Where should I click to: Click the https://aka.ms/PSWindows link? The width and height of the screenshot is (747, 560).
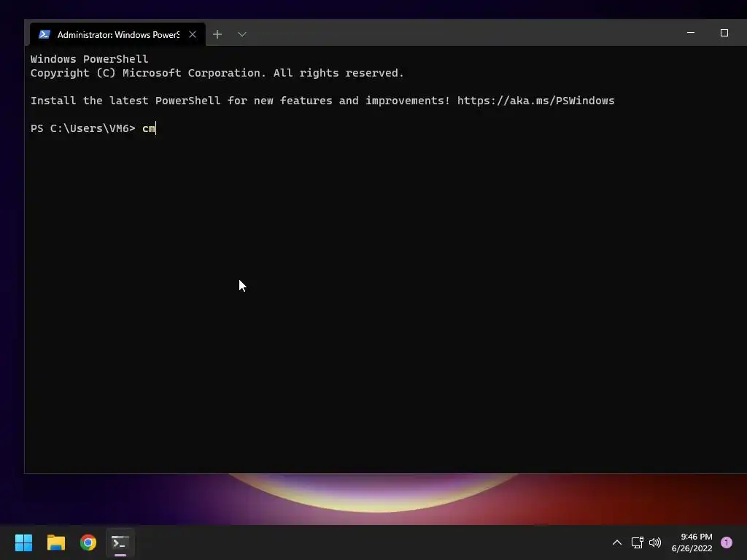[x=535, y=101]
